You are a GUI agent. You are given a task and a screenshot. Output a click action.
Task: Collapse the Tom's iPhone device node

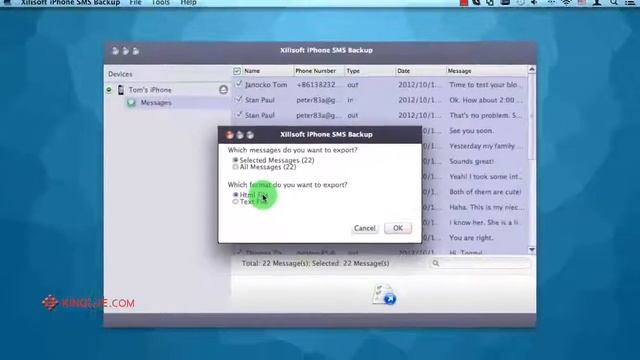[x=109, y=89]
